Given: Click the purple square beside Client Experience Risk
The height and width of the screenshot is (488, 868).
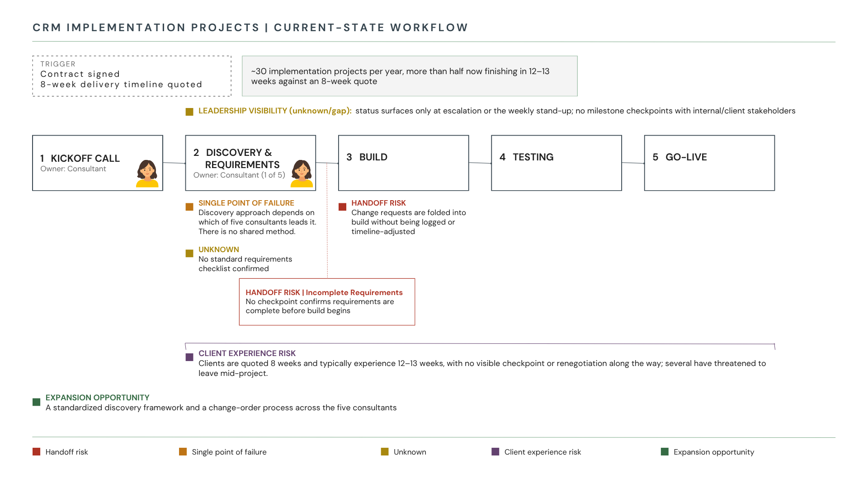Looking at the screenshot, I should (189, 357).
